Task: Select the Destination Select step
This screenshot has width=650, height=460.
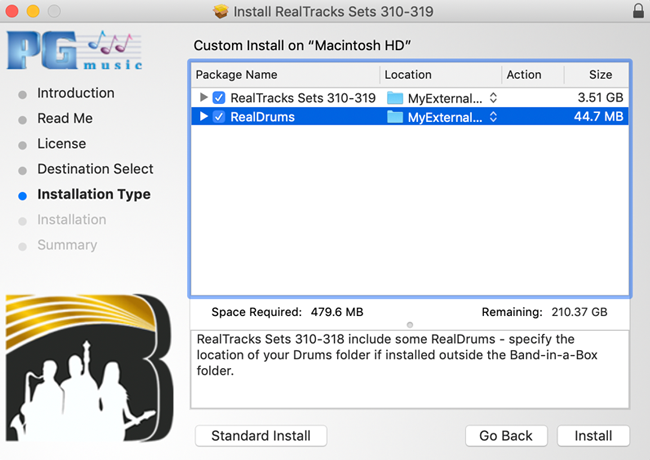Action: [95, 169]
